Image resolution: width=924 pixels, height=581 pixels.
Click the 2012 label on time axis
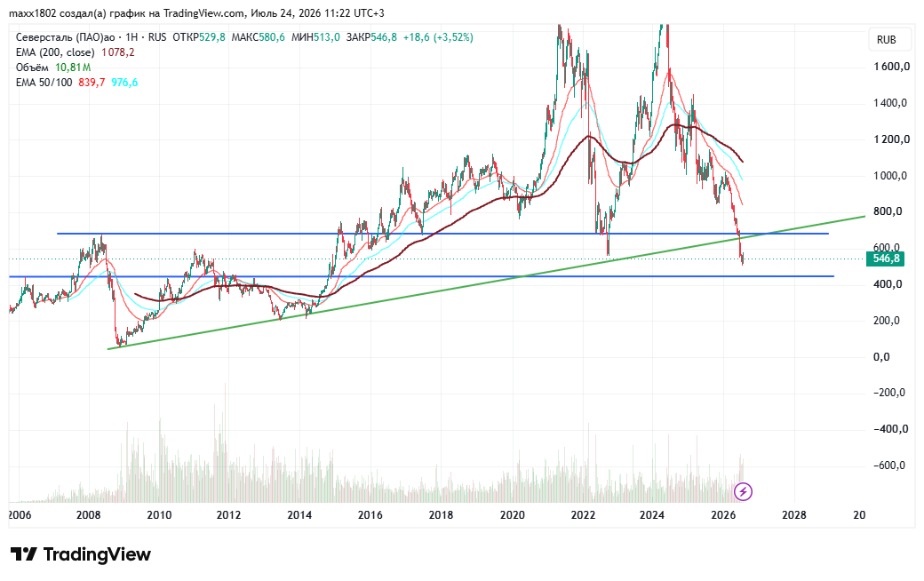click(x=228, y=515)
